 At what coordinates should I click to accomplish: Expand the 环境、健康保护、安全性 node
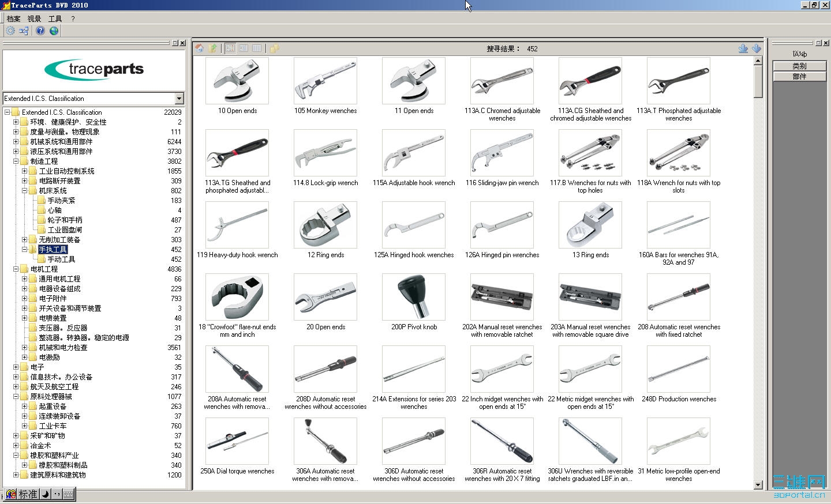tap(16, 122)
